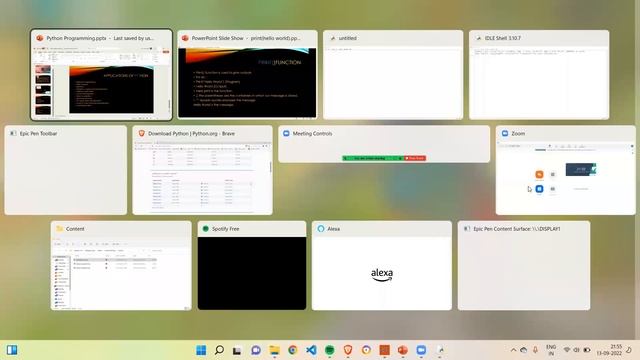
Task: Switch to Python Programming.pptx window
Action: pyautogui.click(x=102, y=75)
